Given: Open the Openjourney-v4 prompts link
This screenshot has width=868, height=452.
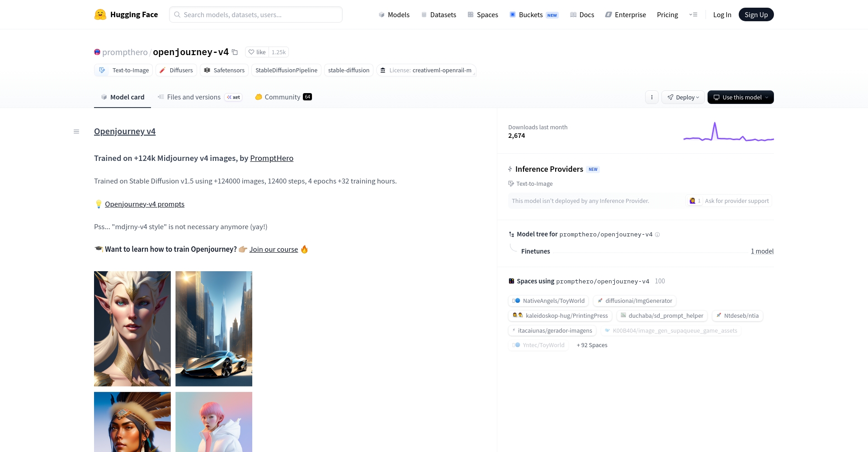Looking at the screenshot, I should (x=145, y=204).
